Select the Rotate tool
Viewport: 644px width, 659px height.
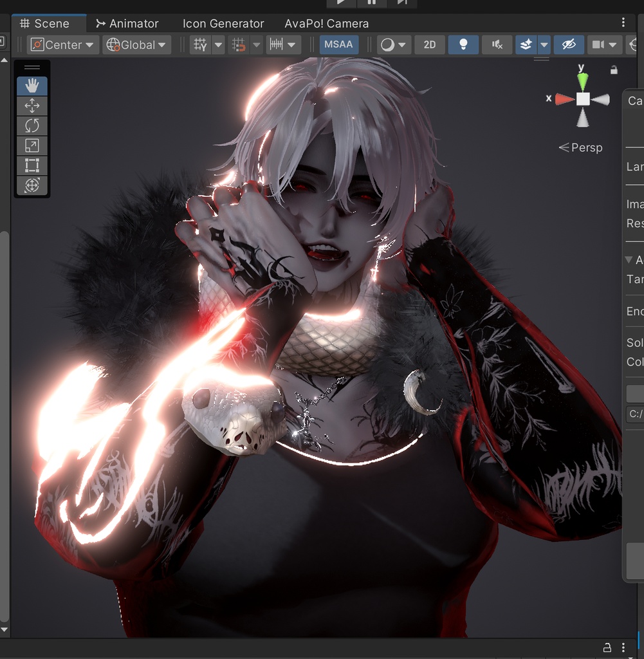32,125
